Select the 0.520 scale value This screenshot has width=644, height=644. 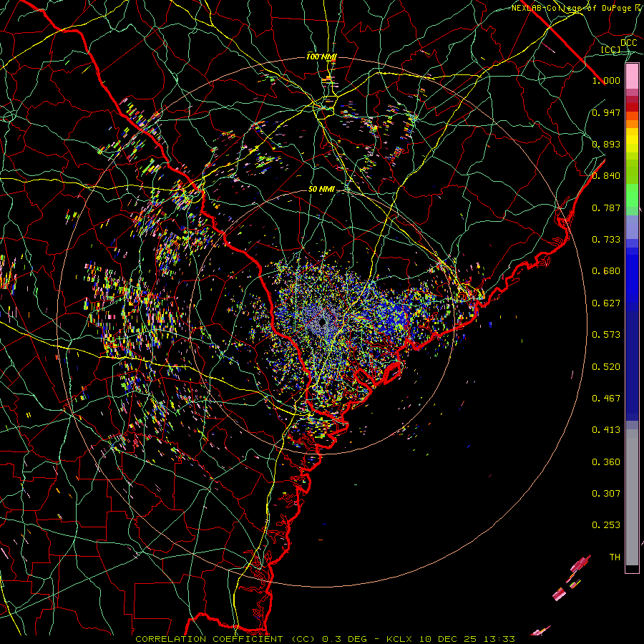click(606, 367)
